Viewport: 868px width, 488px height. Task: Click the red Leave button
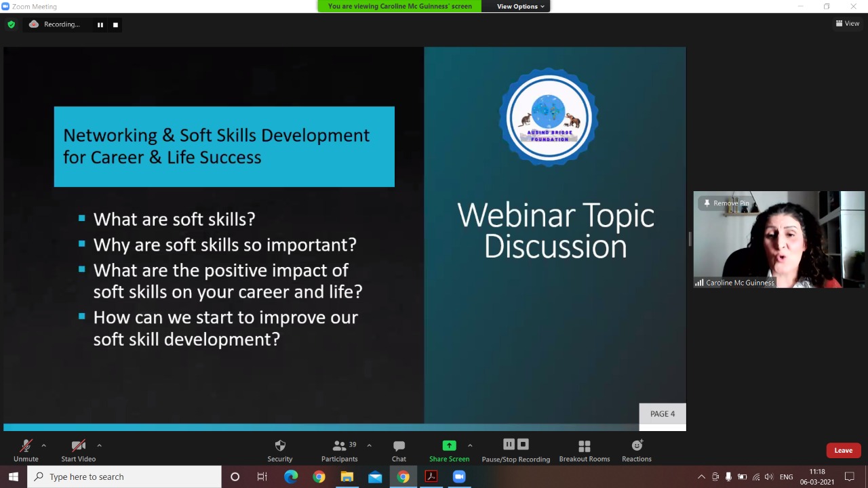click(x=843, y=450)
